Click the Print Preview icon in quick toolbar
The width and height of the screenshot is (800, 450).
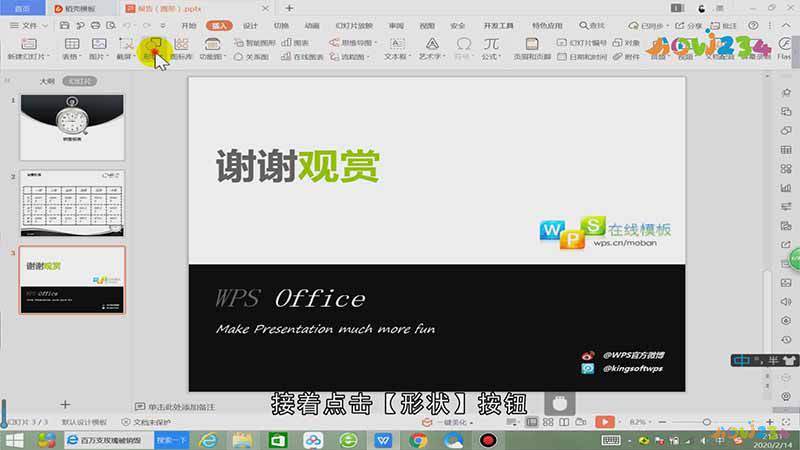coord(111,25)
